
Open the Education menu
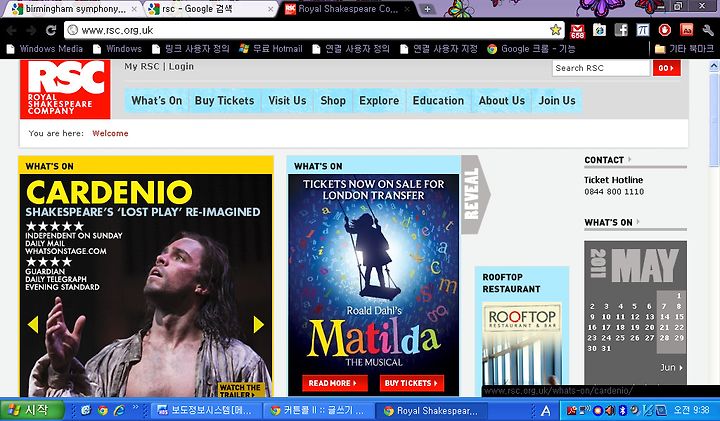(438, 101)
